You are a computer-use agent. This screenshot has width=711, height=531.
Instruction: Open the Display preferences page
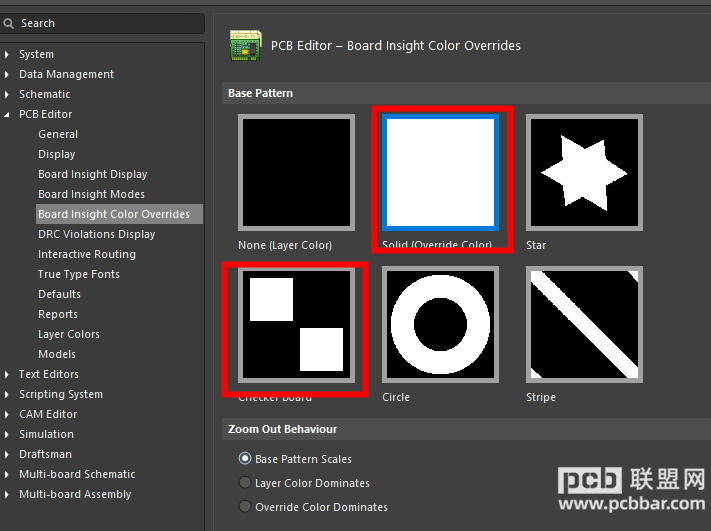[57, 154]
